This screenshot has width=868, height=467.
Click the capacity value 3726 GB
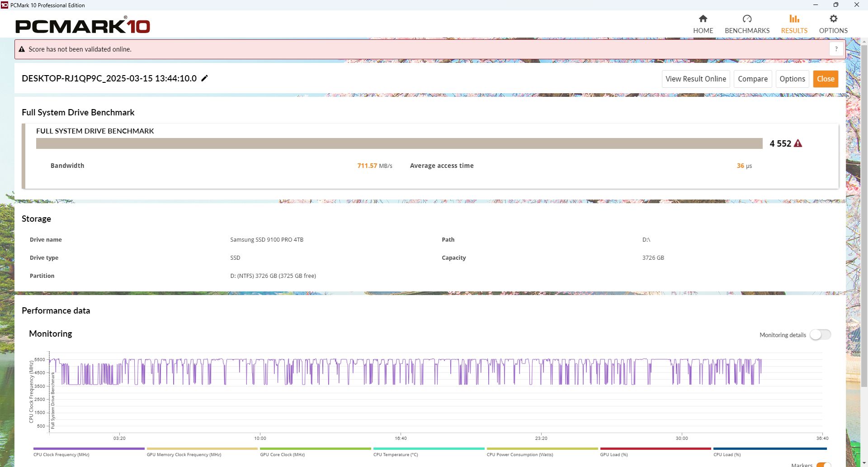click(653, 257)
